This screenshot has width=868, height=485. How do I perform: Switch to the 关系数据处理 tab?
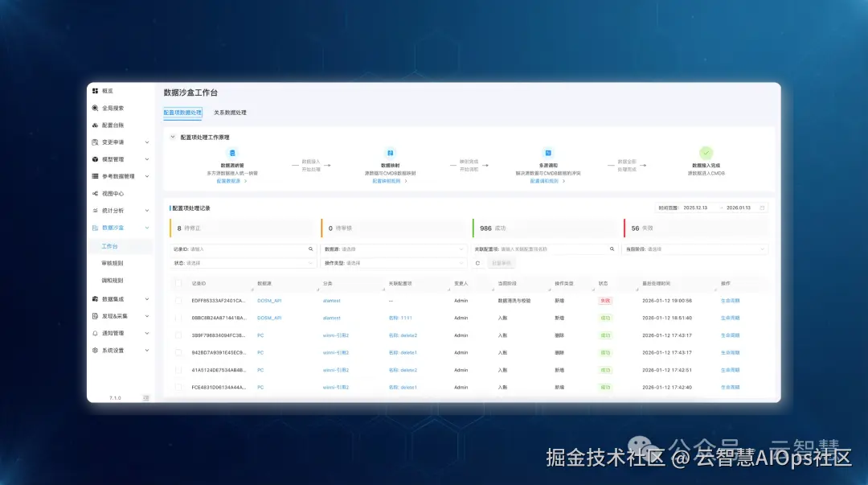pos(231,112)
